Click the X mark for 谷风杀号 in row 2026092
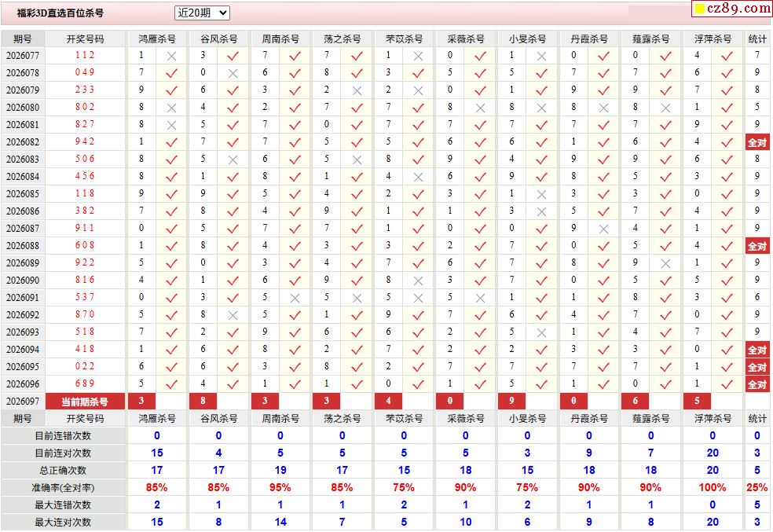773x532 pixels. pos(233,315)
